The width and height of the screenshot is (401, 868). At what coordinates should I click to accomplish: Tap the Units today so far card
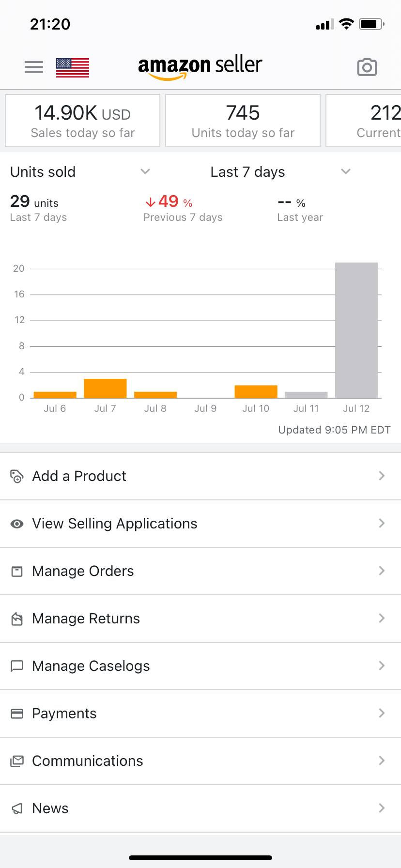coord(243,121)
